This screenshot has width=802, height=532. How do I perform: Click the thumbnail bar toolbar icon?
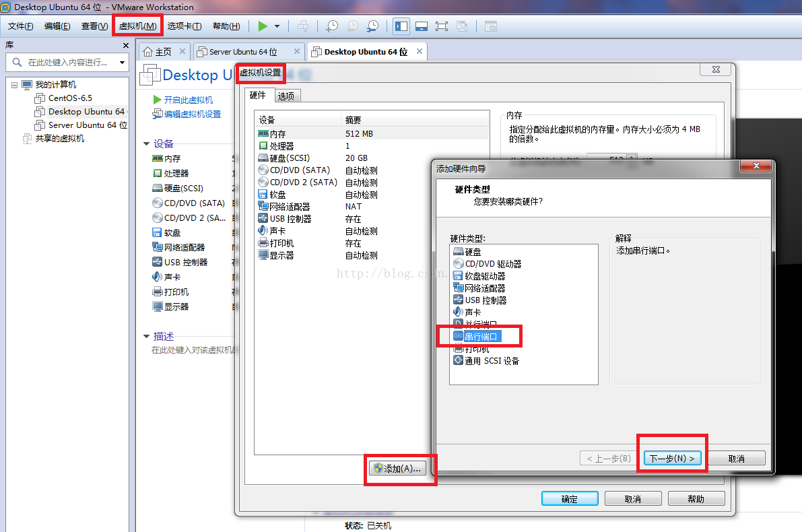pyautogui.click(x=422, y=26)
